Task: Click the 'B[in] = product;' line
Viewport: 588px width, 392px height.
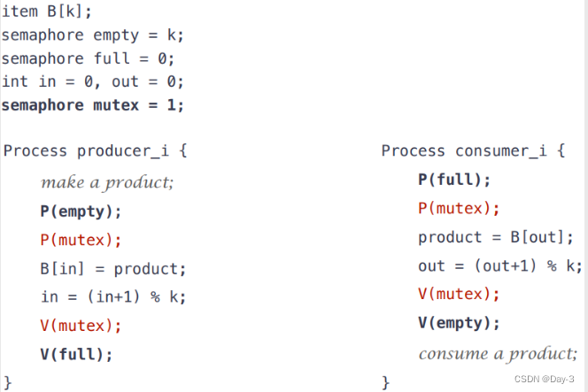Action: pyautogui.click(x=113, y=268)
